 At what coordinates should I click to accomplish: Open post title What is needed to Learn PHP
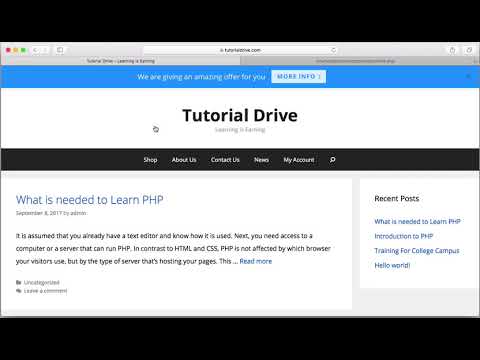tap(90, 200)
